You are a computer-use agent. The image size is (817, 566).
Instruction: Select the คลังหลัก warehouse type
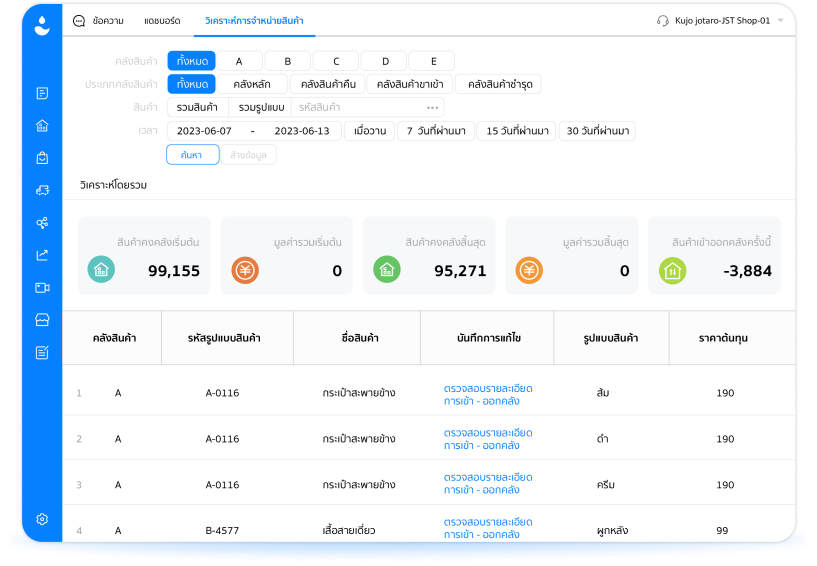(252, 84)
